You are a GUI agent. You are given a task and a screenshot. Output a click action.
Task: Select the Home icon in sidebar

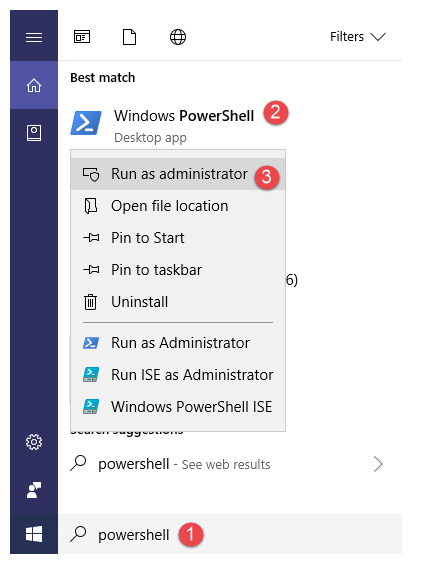coord(34,85)
